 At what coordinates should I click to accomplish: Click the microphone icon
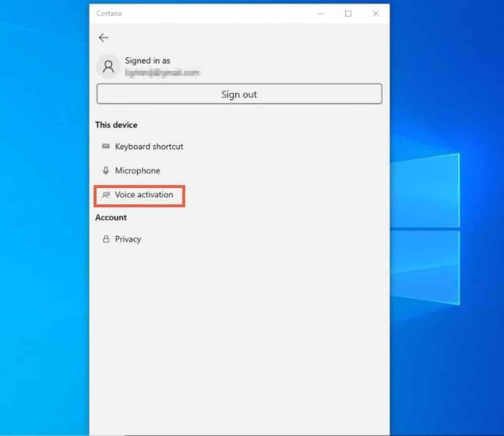106,170
